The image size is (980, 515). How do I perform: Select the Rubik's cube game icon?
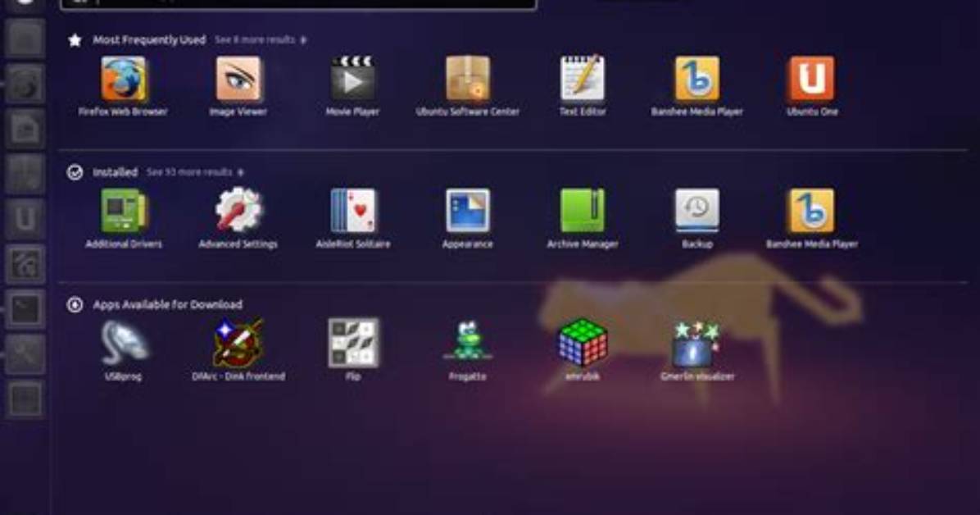[583, 342]
